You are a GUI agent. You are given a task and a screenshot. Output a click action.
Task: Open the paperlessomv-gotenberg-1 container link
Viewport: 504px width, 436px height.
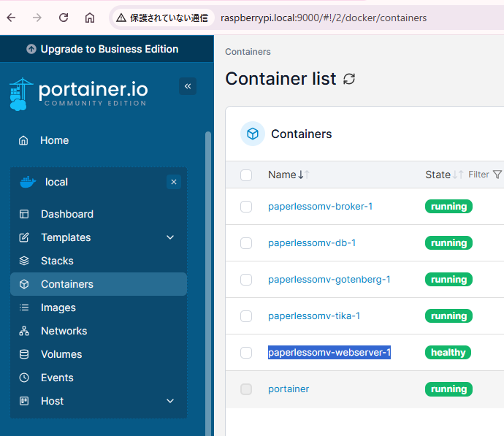point(329,280)
